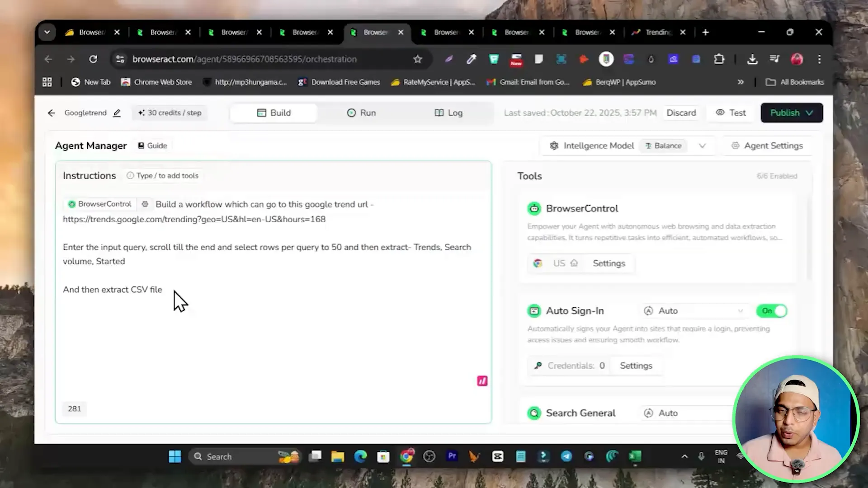Edit the Googletrend agent name
868x488 pixels.
pyautogui.click(x=117, y=113)
